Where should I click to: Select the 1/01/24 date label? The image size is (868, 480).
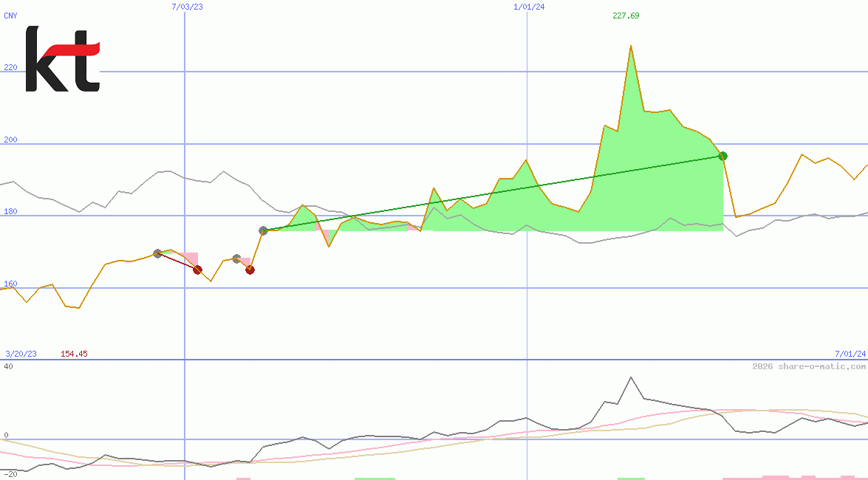click(529, 7)
